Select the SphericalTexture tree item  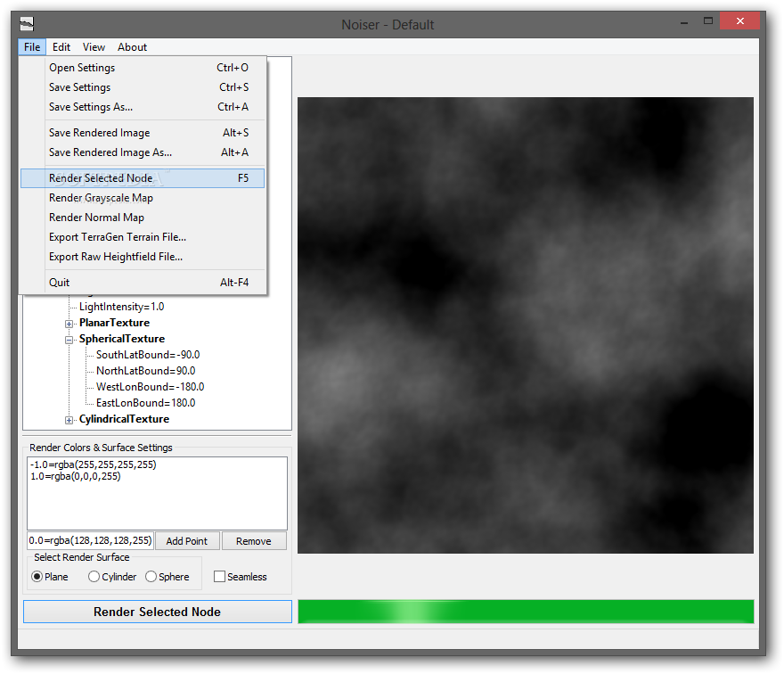[122, 339]
